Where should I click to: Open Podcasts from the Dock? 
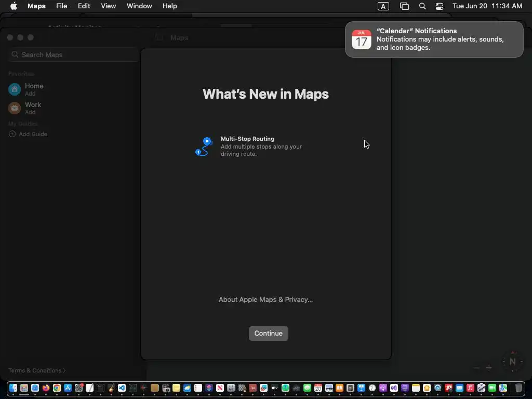tap(383, 388)
